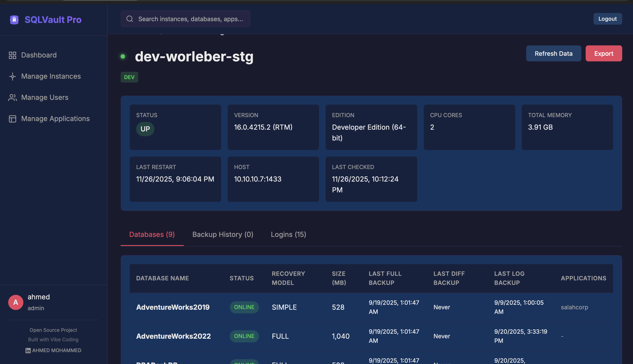
Task: Click the Dashboard grid icon
Action: pos(13,55)
